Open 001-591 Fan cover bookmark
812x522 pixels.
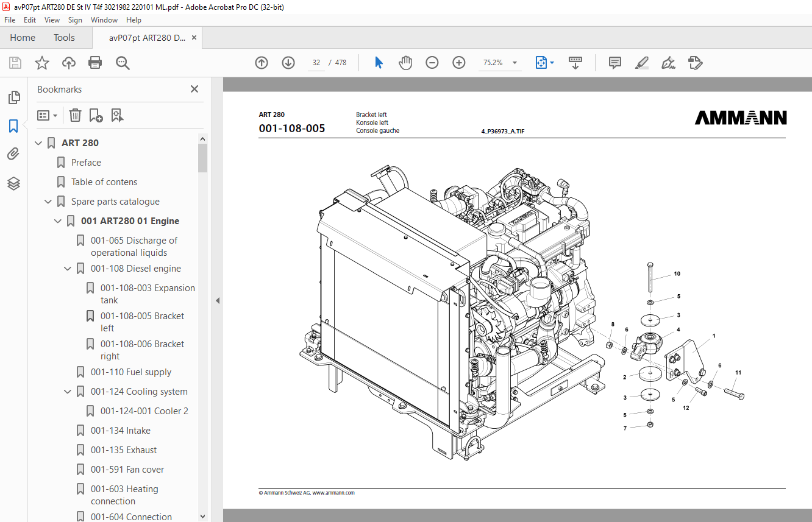point(127,470)
